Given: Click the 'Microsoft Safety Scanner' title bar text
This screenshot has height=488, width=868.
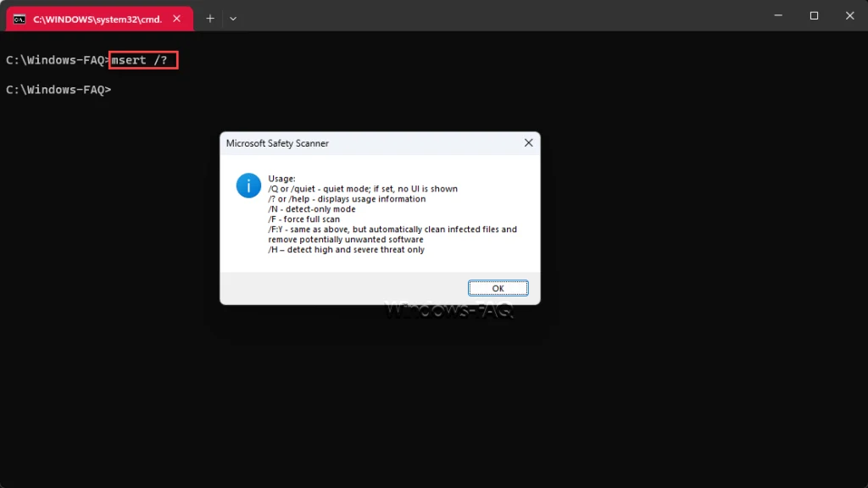Looking at the screenshot, I should (x=277, y=143).
